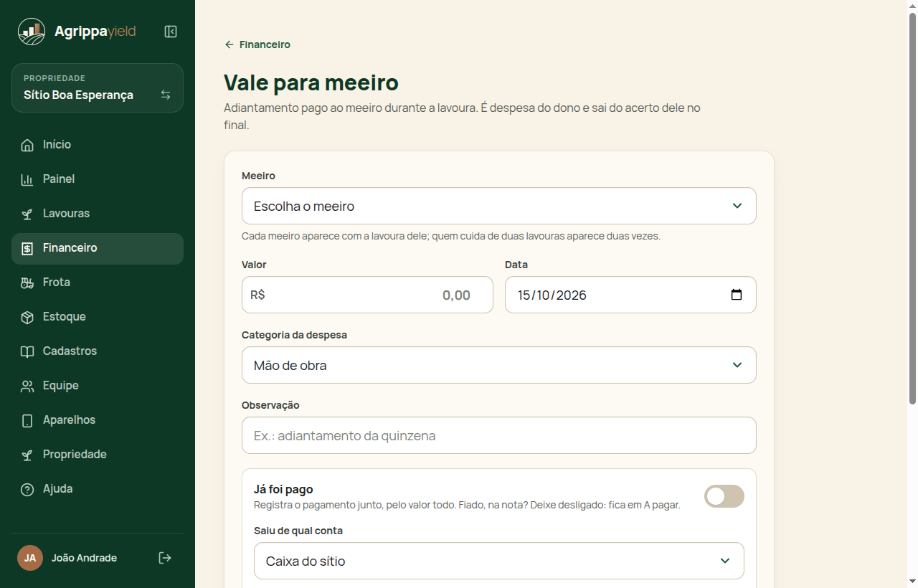Go to Início in the sidebar

(x=98, y=145)
